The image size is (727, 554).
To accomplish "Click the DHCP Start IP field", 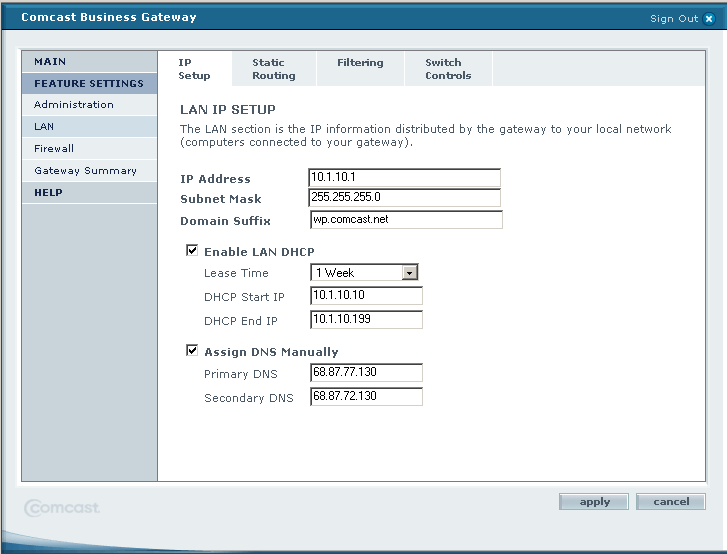I will pos(366,295).
